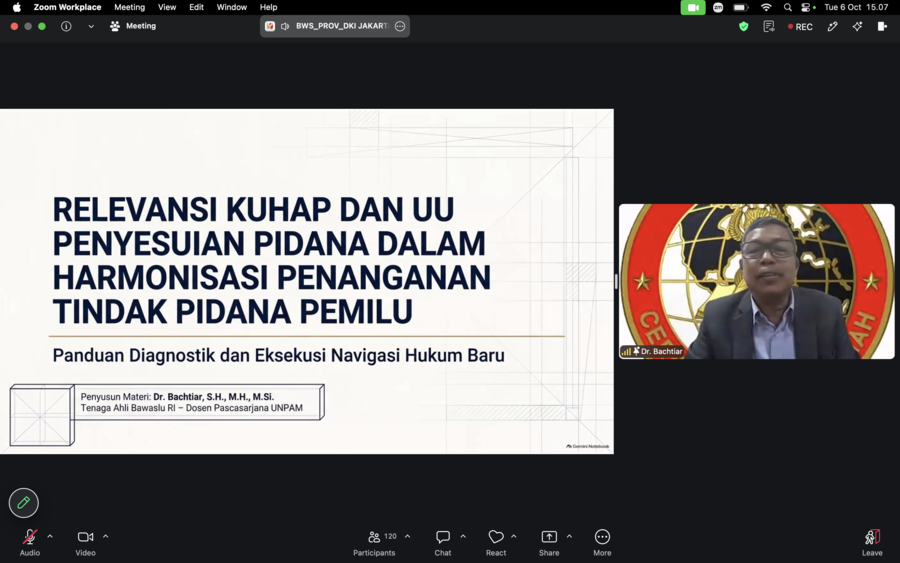Open the AI Companion sparkle icon

click(x=857, y=26)
